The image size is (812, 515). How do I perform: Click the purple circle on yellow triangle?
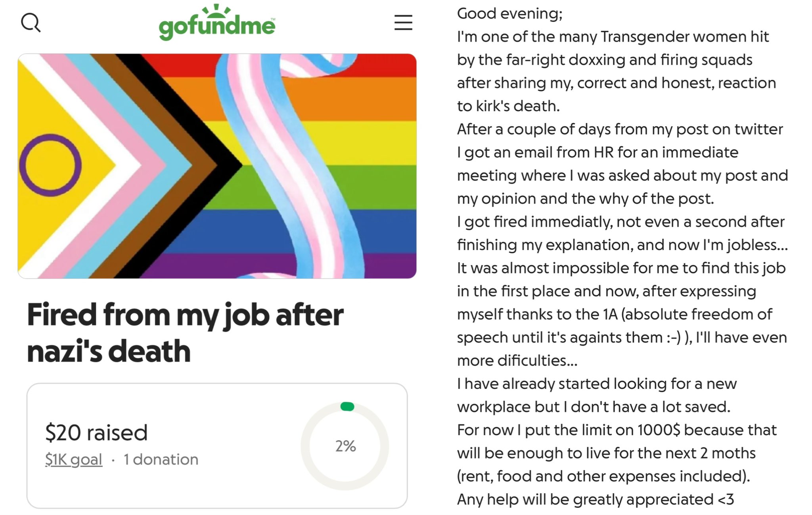coord(50,165)
